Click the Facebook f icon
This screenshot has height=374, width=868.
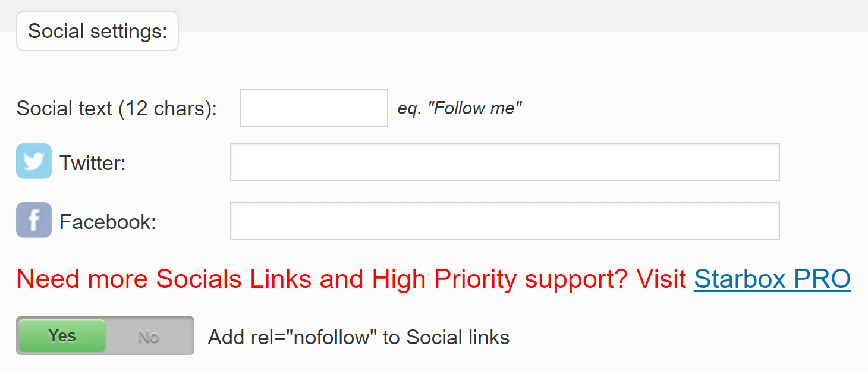[34, 220]
